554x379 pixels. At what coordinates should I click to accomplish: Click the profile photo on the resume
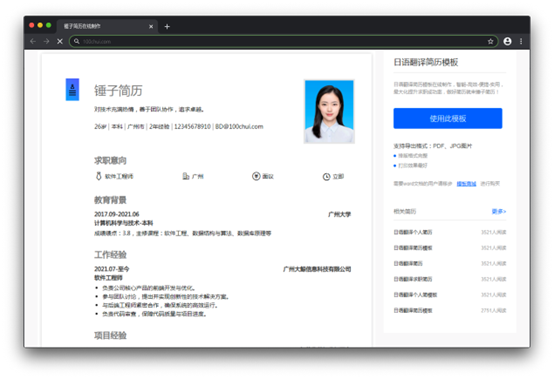pyautogui.click(x=329, y=111)
